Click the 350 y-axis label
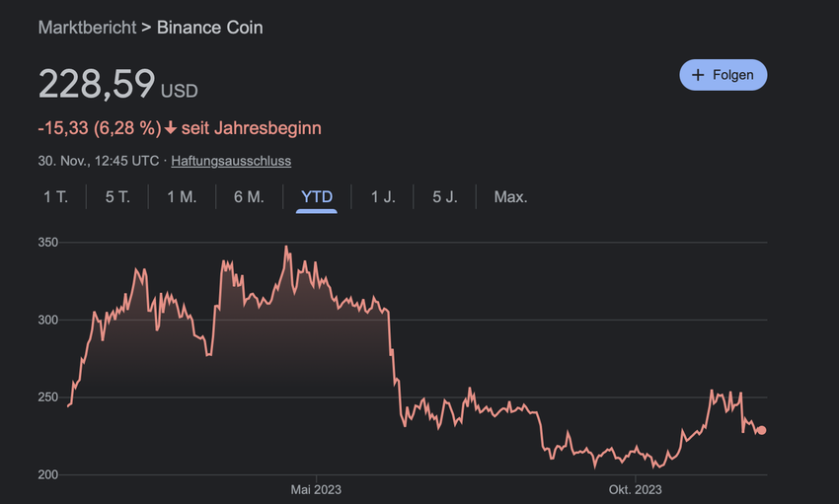Viewport: 839px width, 504px height. pos(48,243)
